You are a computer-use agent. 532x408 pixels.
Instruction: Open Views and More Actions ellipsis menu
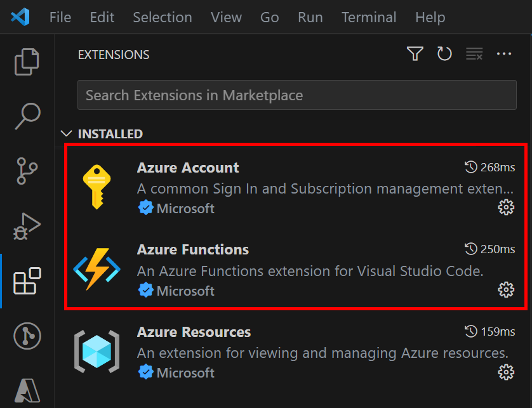(504, 55)
